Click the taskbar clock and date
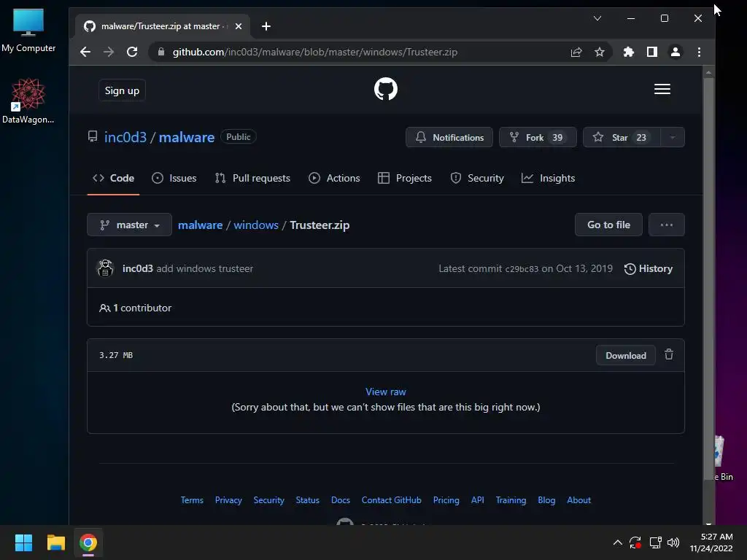This screenshot has width=747, height=560. [711, 542]
